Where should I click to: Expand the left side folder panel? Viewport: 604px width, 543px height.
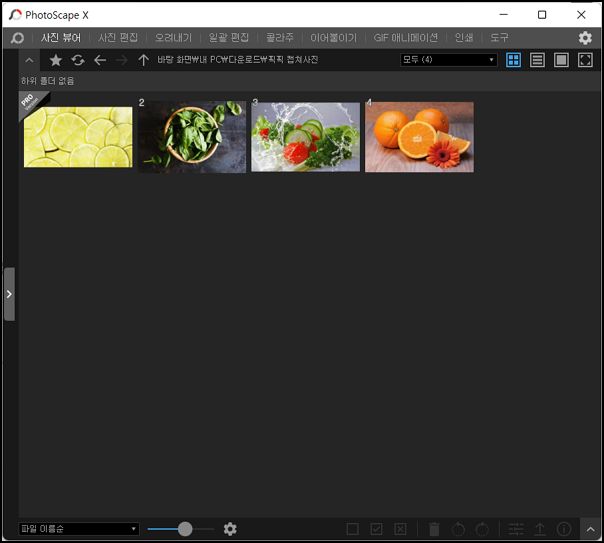(9, 294)
